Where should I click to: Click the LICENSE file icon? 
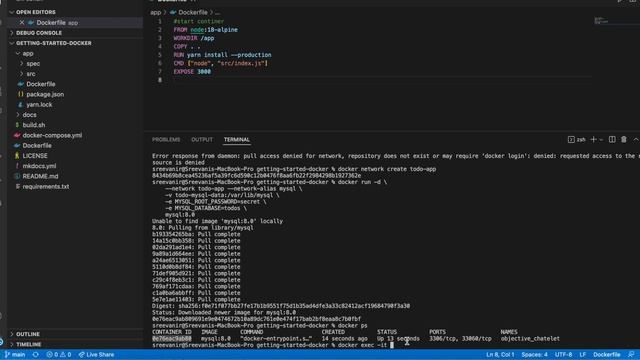pyautogui.click(x=17, y=156)
